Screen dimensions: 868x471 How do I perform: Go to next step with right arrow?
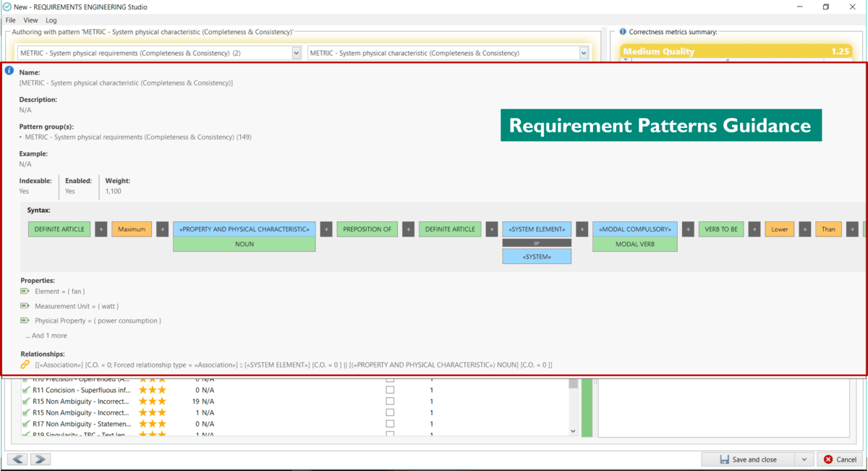click(x=41, y=459)
